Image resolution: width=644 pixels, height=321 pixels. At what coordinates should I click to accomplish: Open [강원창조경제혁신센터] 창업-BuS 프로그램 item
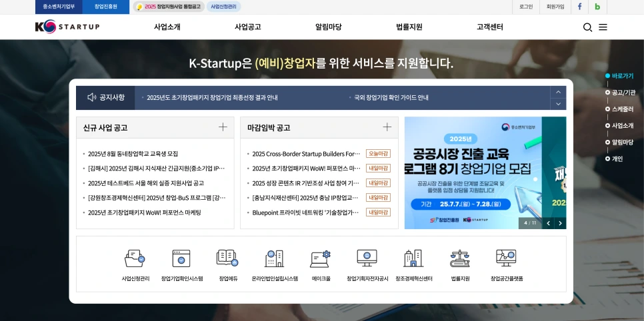tap(157, 198)
